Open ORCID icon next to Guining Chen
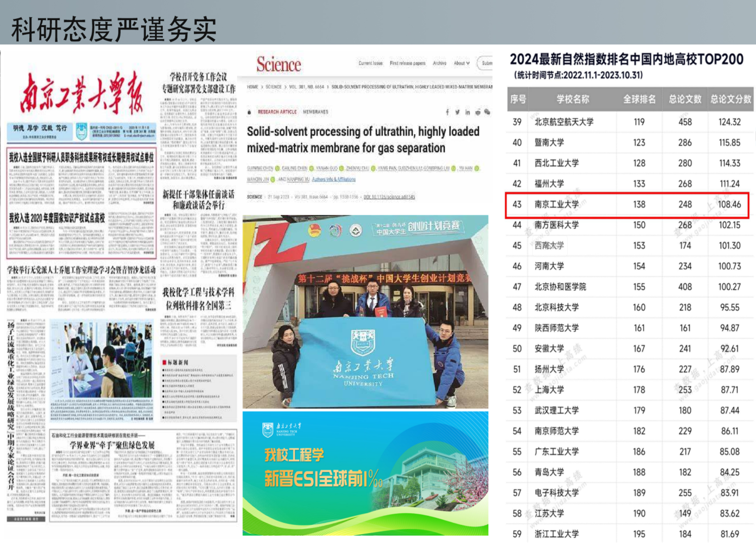 [x=277, y=168]
